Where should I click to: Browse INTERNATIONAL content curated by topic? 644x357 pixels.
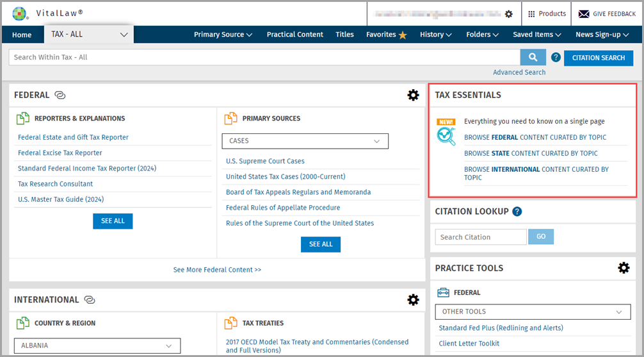click(536, 174)
